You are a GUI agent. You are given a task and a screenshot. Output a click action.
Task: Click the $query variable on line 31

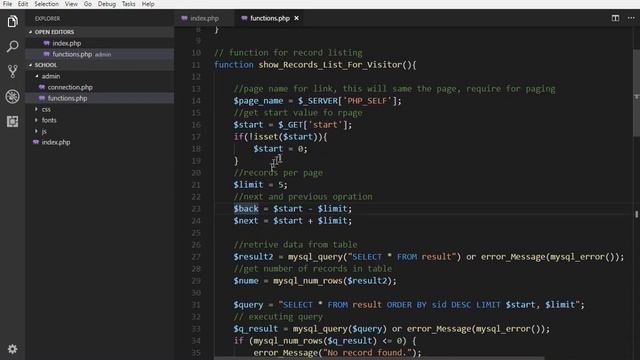tap(249, 305)
